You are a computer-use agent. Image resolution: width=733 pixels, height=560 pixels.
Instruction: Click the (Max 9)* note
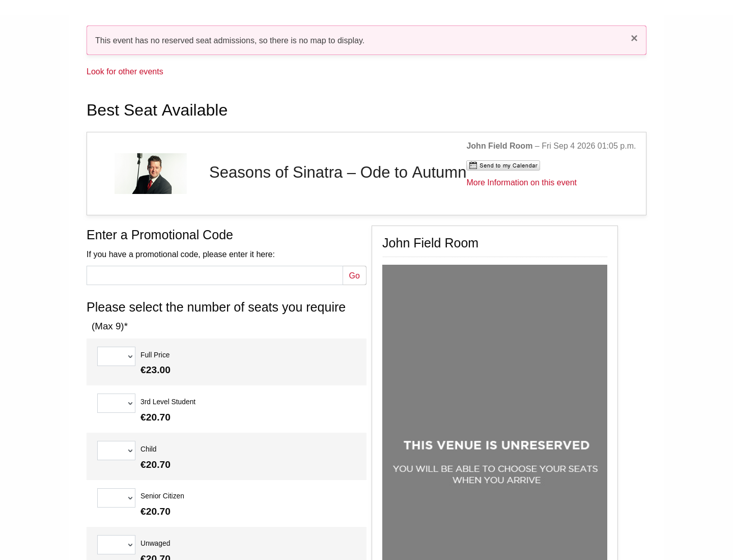pyautogui.click(x=109, y=326)
